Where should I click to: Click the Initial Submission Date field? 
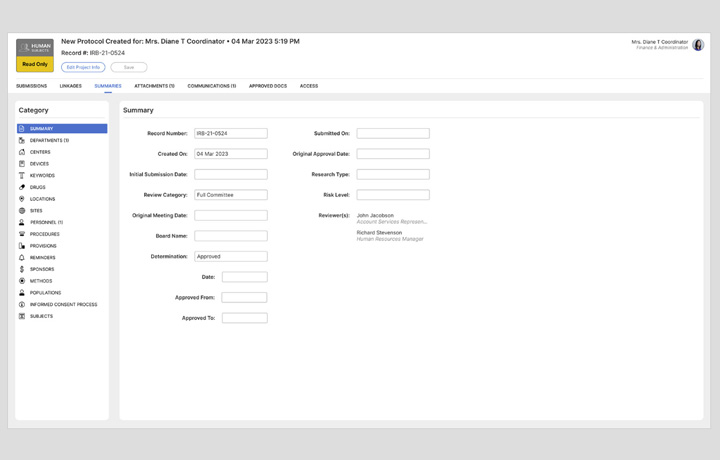point(231,174)
